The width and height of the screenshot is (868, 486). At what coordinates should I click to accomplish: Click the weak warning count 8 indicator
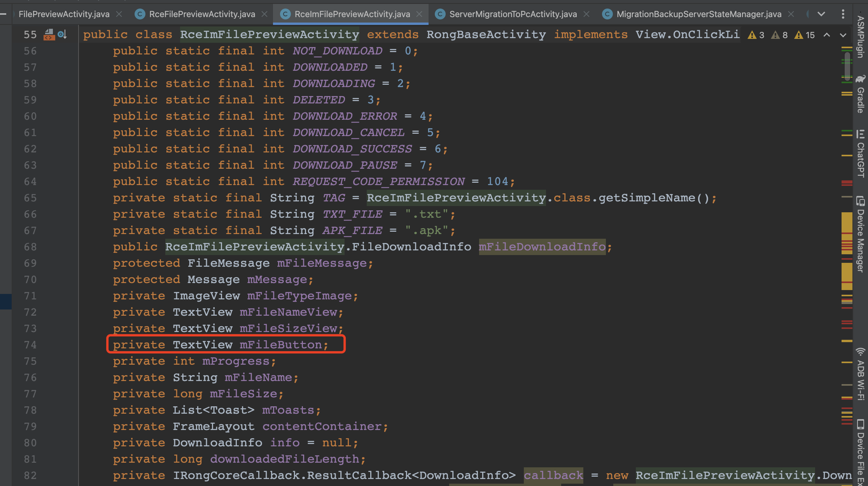click(x=779, y=35)
